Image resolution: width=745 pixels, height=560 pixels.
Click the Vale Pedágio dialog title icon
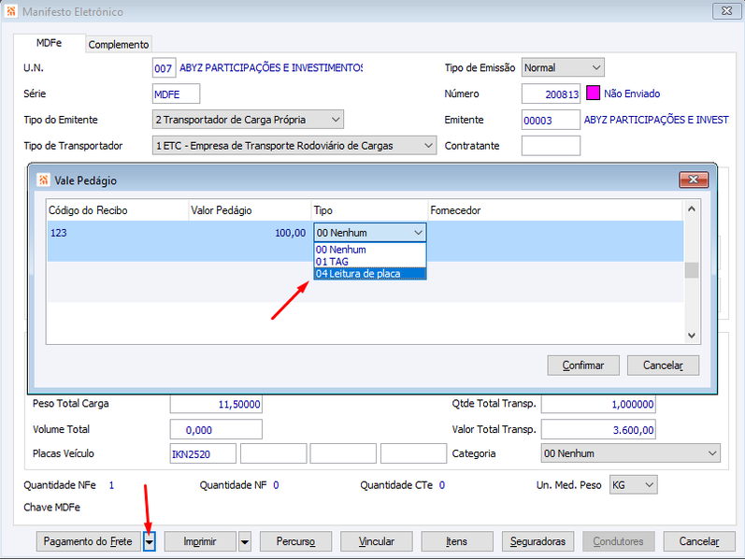pos(43,180)
